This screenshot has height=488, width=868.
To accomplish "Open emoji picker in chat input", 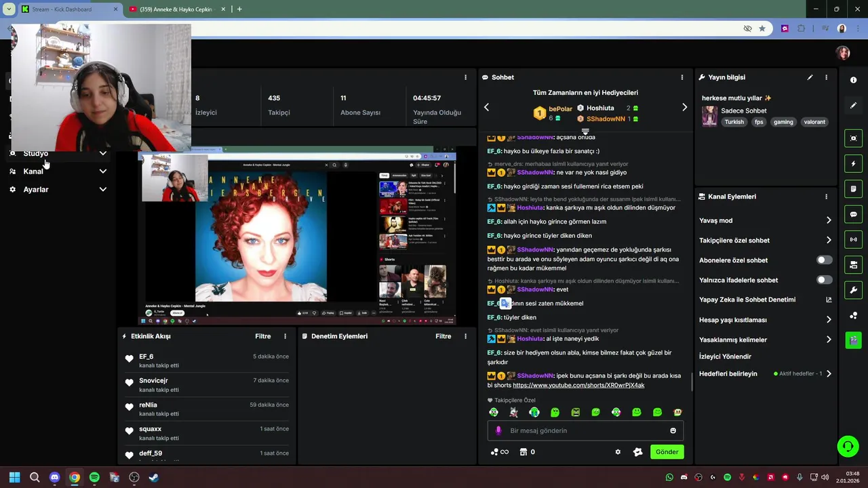I will [673, 430].
